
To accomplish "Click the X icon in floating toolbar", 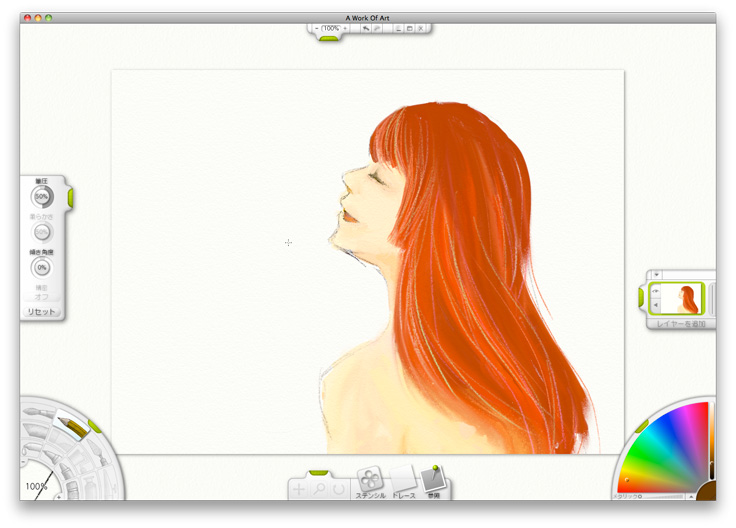I will tap(421, 29).
